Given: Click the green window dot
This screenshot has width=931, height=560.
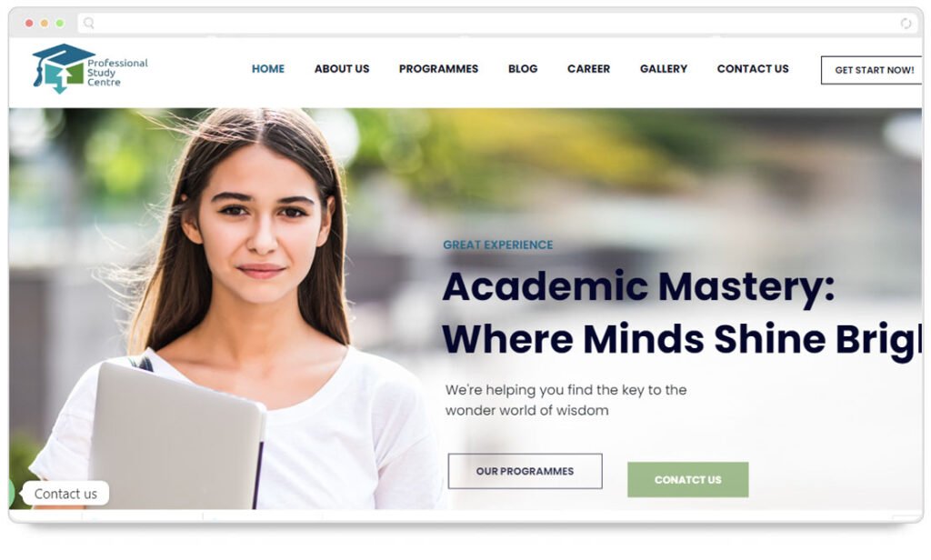Looking at the screenshot, I should click(x=60, y=23).
